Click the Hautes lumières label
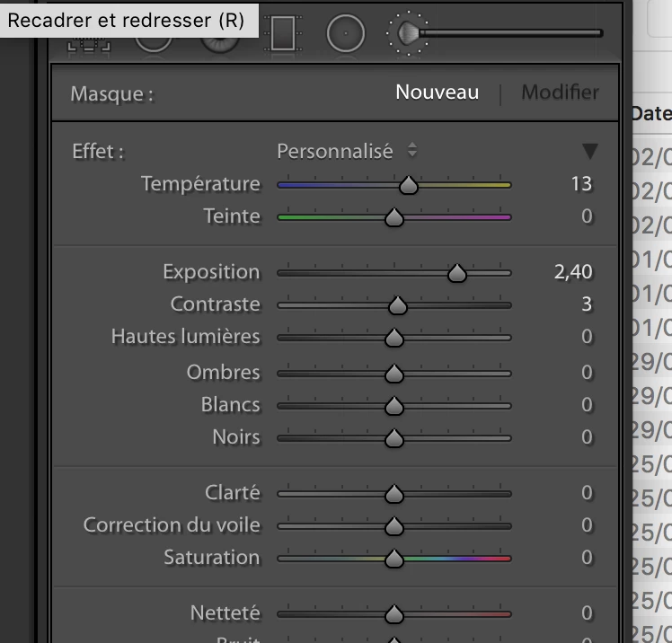 tap(186, 337)
